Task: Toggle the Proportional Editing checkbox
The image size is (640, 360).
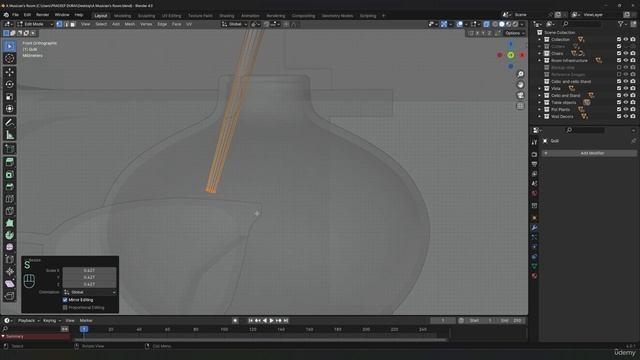Action: click(65, 308)
